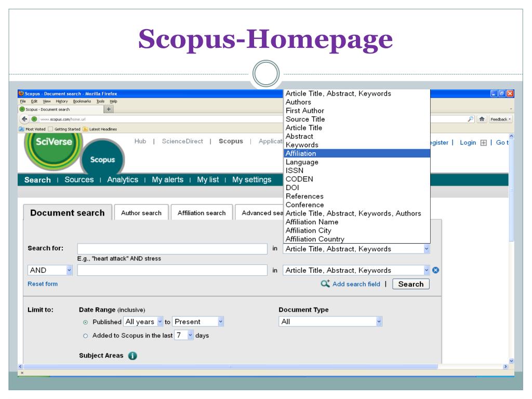Viewport: 532px width, 399px height.
Task: Open My alerts in navigation bar
Action: pos(168,179)
